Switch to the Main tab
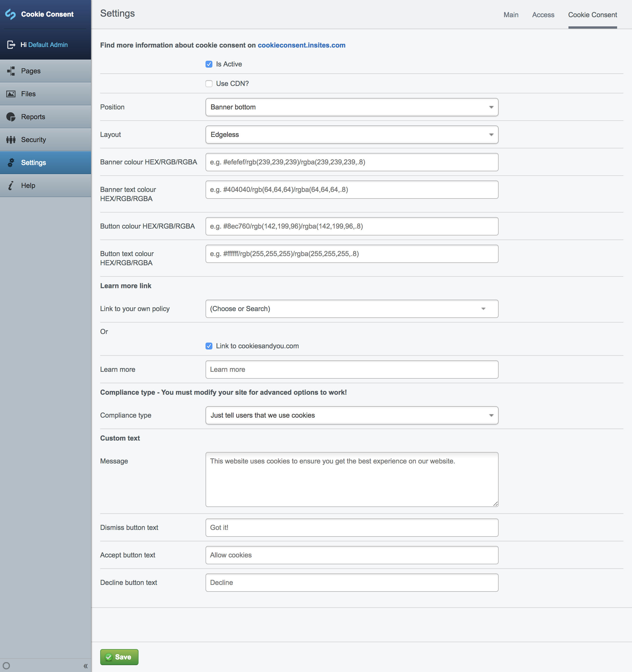Screen dimensions: 632x672 coord(510,15)
